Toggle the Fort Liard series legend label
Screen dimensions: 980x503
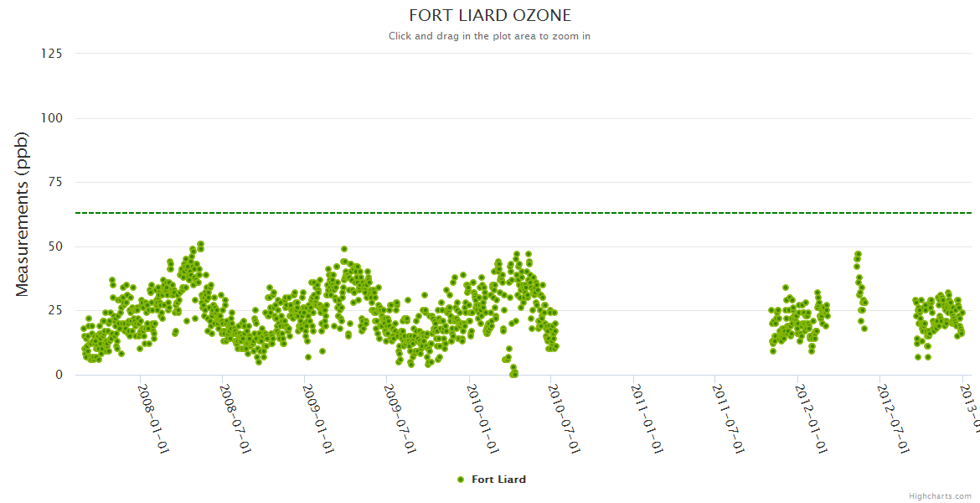[498, 480]
